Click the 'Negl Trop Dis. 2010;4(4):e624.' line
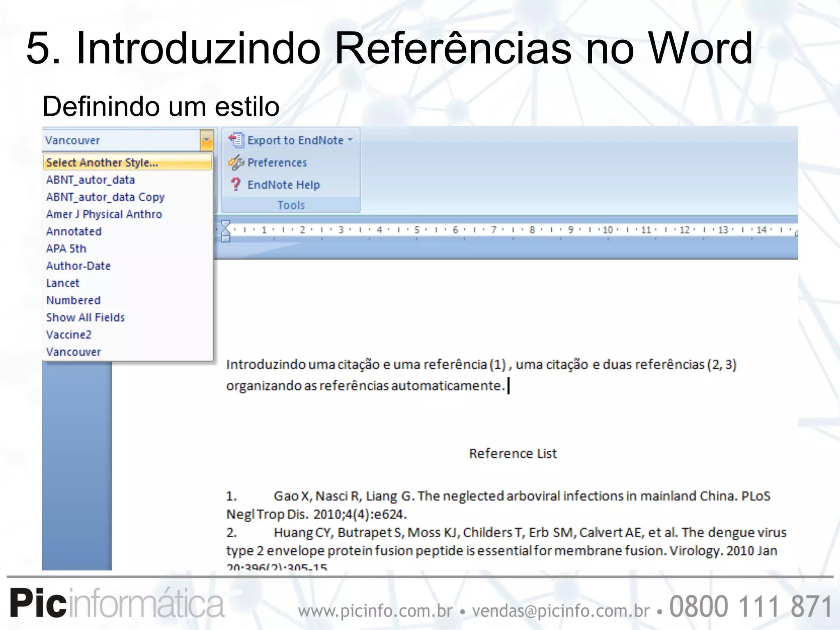 317,514
